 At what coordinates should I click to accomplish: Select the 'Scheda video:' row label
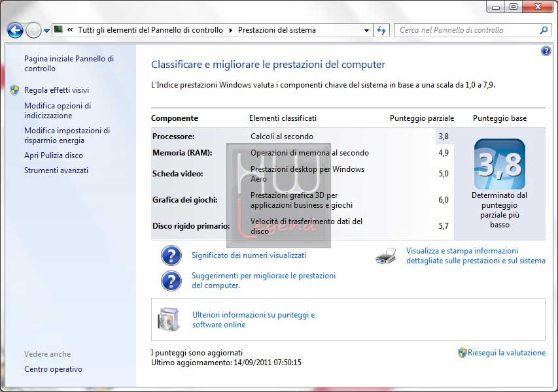click(177, 174)
